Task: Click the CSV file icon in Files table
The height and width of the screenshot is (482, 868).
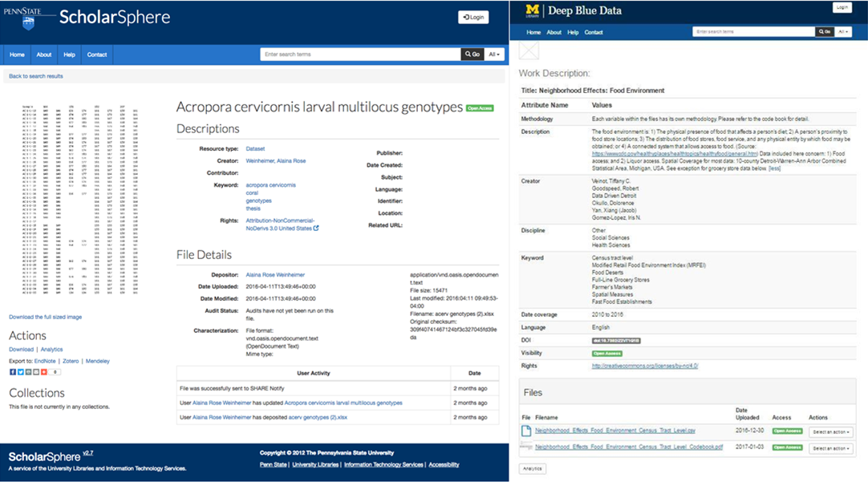Action: click(526, 431)
